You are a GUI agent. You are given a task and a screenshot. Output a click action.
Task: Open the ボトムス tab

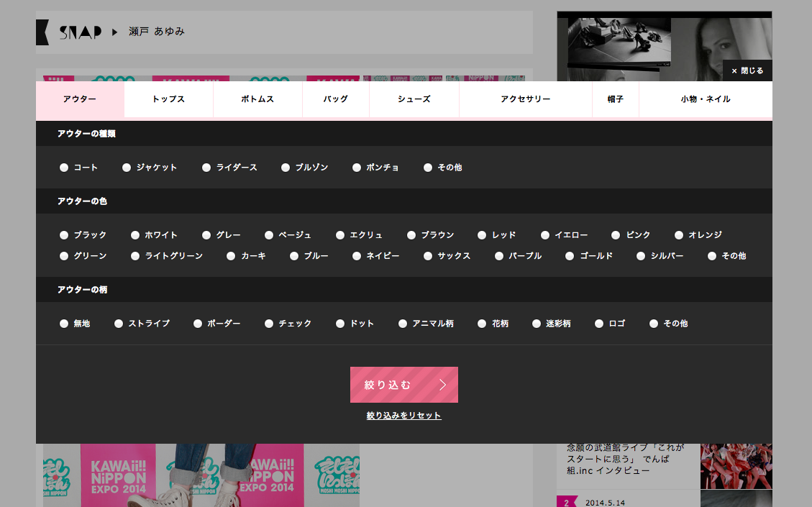257,99
